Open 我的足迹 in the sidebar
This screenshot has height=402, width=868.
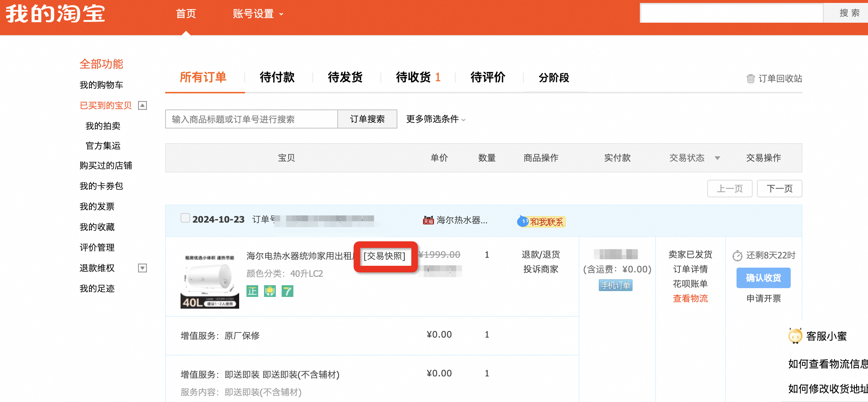(x=97, y=289)
